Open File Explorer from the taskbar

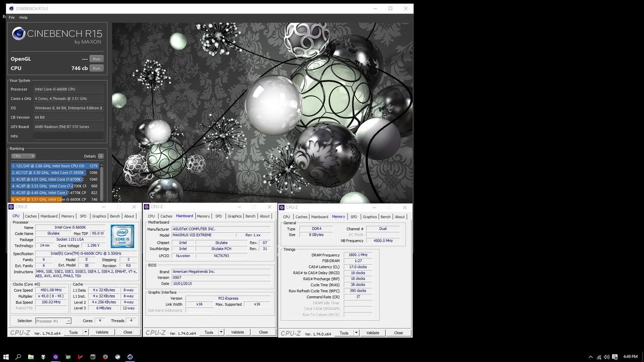[31, 357]
